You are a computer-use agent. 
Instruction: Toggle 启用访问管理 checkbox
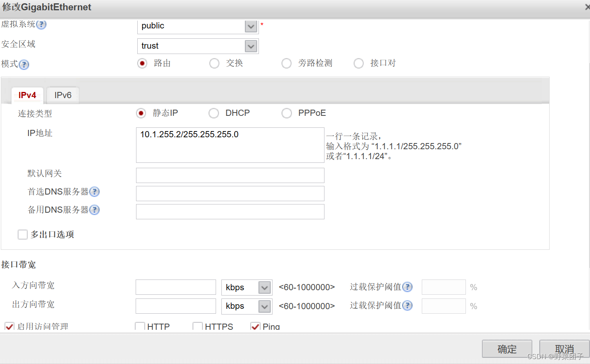[x=9, y=326]
